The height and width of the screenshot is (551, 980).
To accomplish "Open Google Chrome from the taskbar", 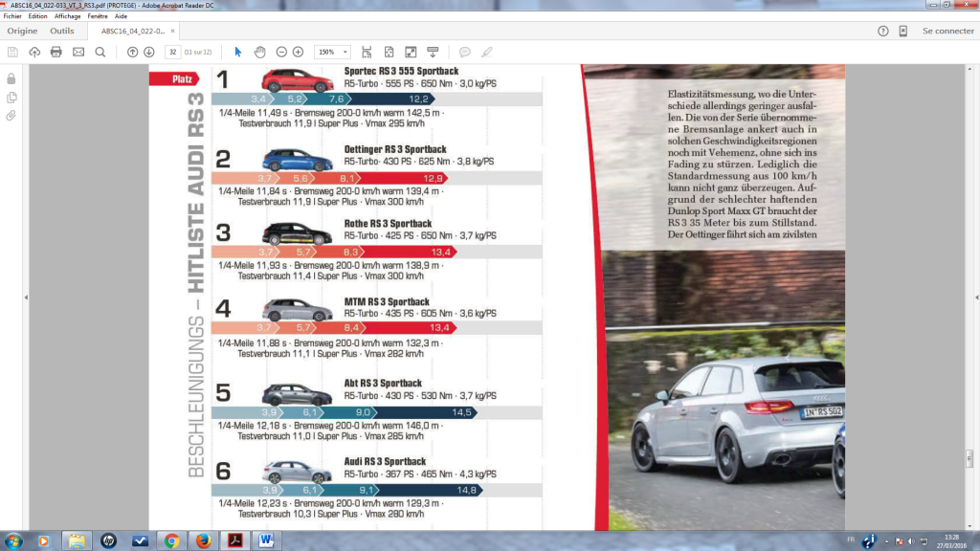I will pyautogui.click(x=171, y=540).
